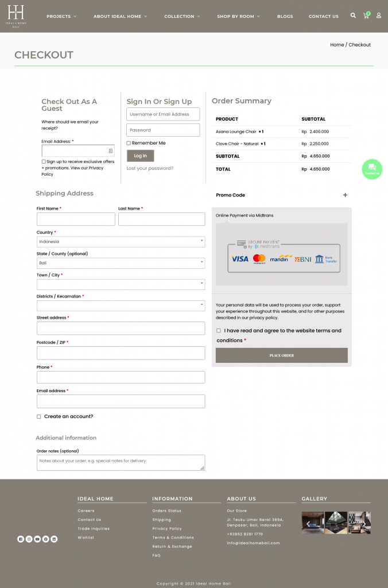Visit the YouTube footer icon
388x588 pixels.
click(37, 539)
